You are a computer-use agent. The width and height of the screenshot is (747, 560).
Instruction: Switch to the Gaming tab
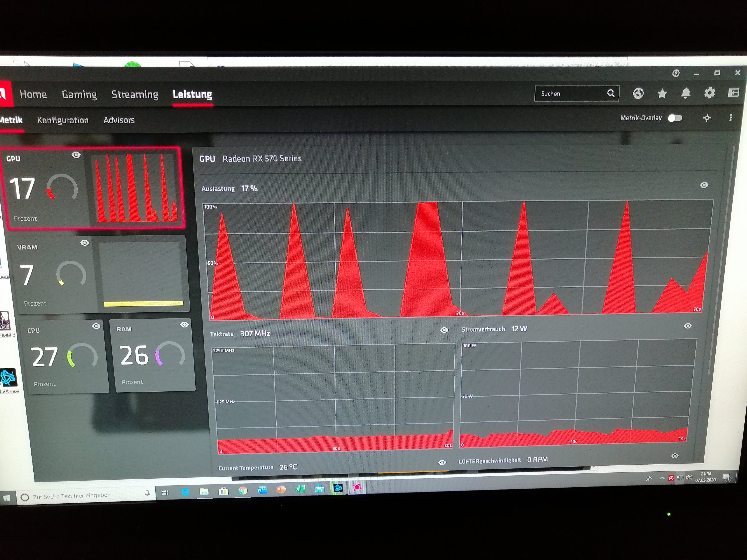click(x=79, y=94)
